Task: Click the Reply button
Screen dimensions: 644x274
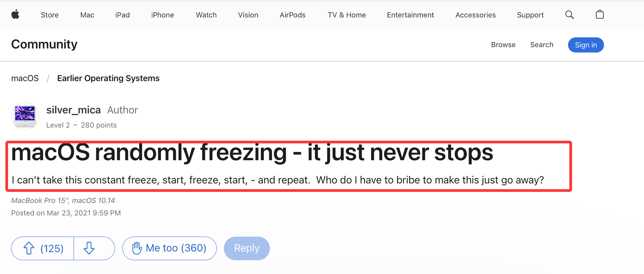Action: click(247, 248)
